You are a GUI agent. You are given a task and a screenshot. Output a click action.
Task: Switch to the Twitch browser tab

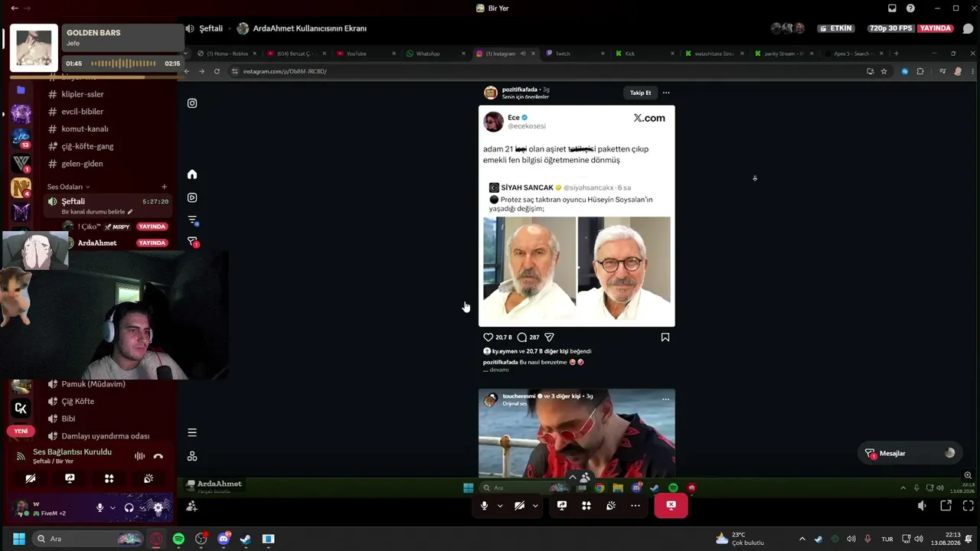[575, 54]
